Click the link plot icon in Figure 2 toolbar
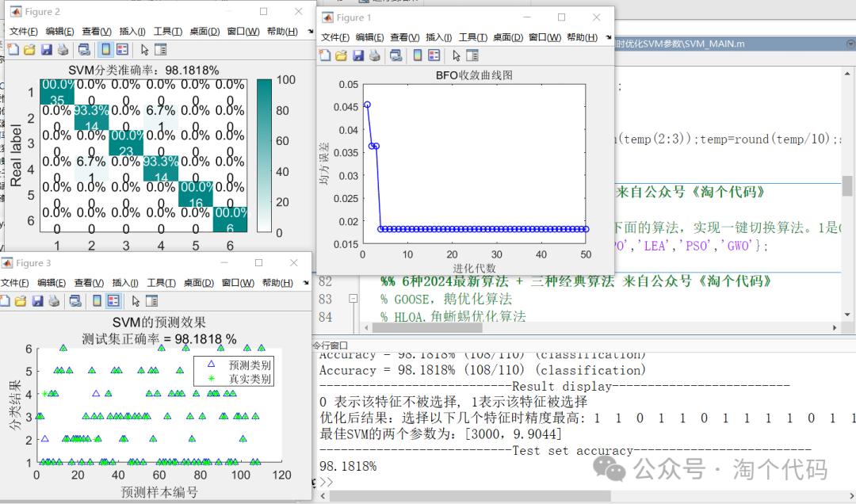The width and height of the screenshot is (856, 504). [x=82, y=48]
